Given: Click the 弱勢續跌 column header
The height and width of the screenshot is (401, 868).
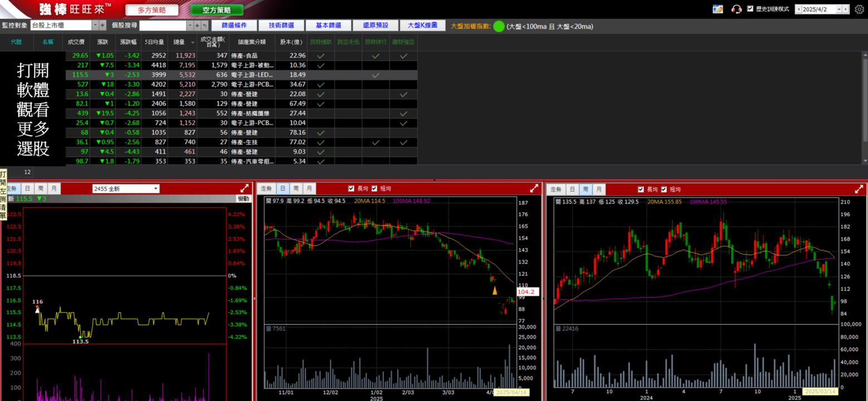Looking at the screenshot, I should [321, 42].
